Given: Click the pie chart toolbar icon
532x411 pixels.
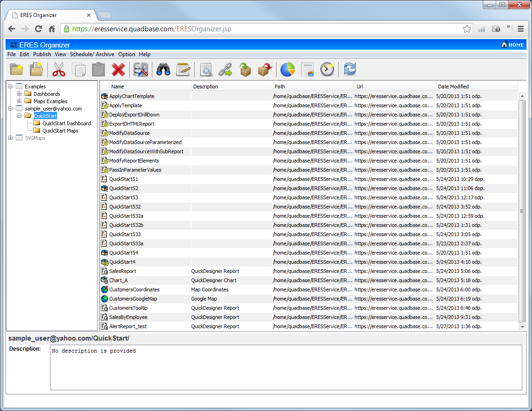Looking at the screenshot, I should click(x=287, y=69).
